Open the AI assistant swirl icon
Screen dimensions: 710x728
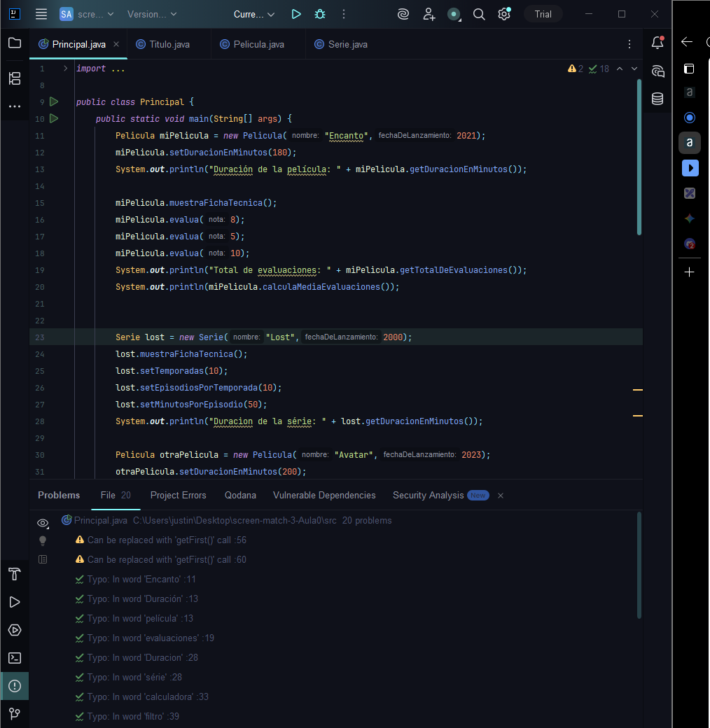pyautogui.click(x=403, y=15)
